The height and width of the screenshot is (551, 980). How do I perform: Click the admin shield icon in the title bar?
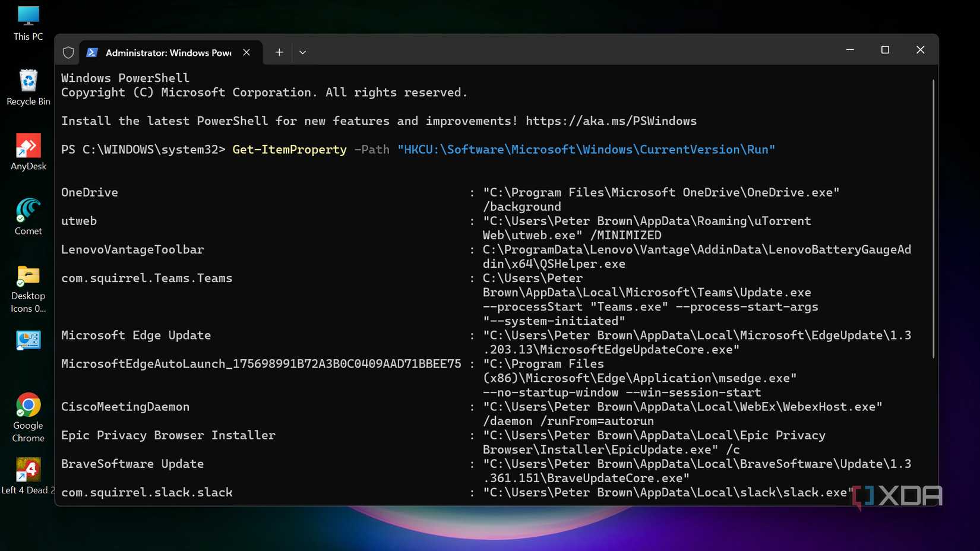coord(68,52)
